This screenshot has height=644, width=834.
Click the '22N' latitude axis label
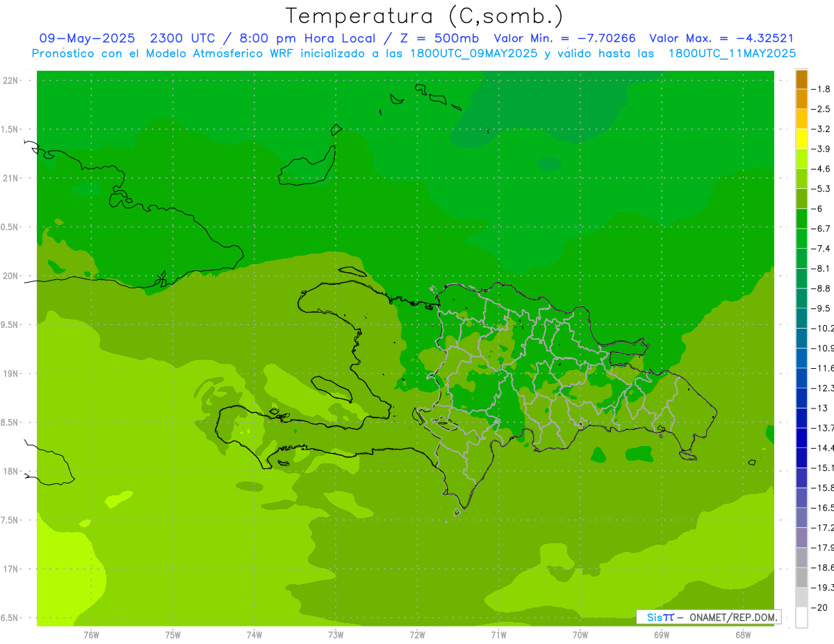click(11, 81)
